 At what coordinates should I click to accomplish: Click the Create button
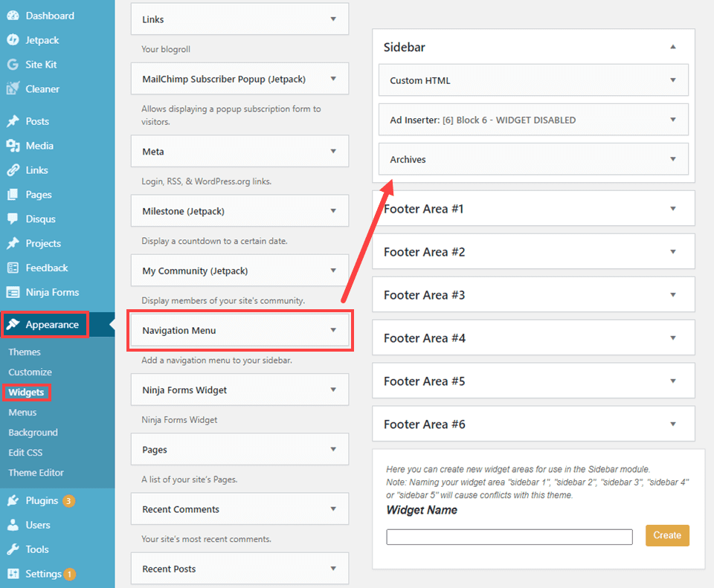click(x=667, y=534)
